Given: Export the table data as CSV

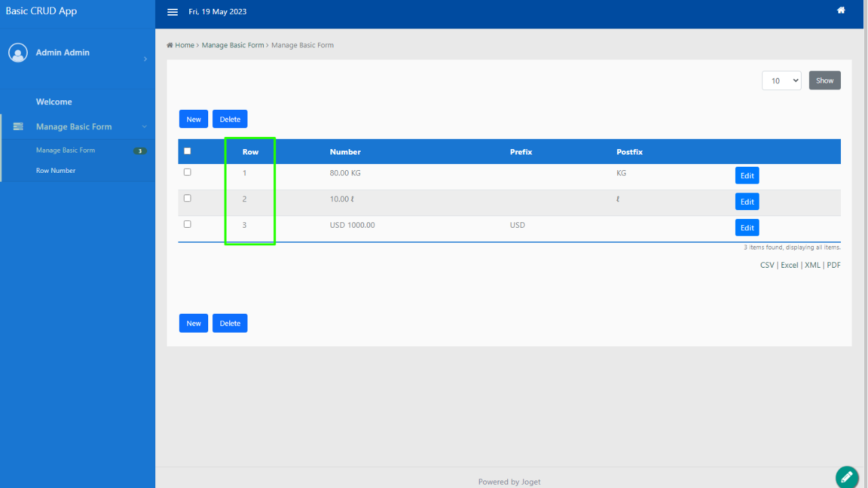Looking at the screenshot, I should pos(766,264).
